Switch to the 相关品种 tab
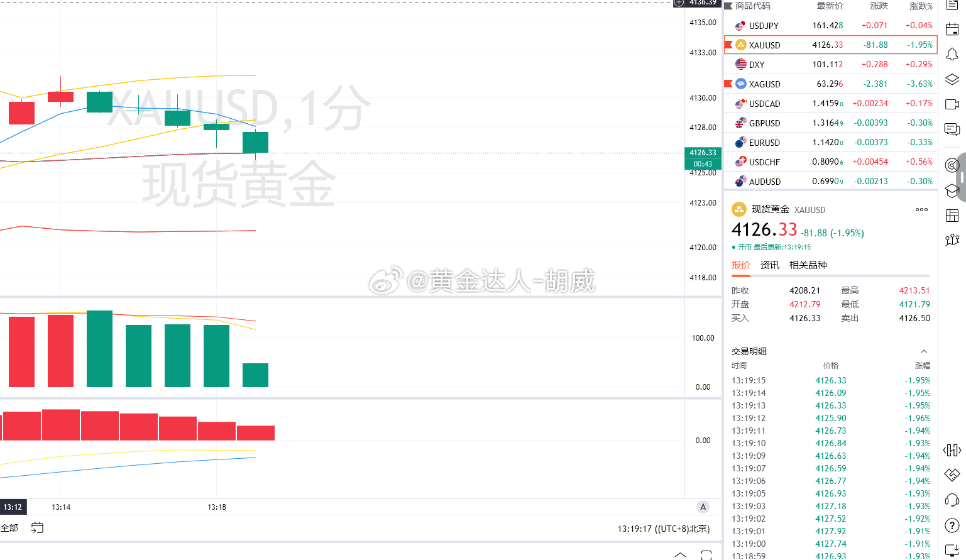This screenshot has height=560, width=966. tap(808, 265)
